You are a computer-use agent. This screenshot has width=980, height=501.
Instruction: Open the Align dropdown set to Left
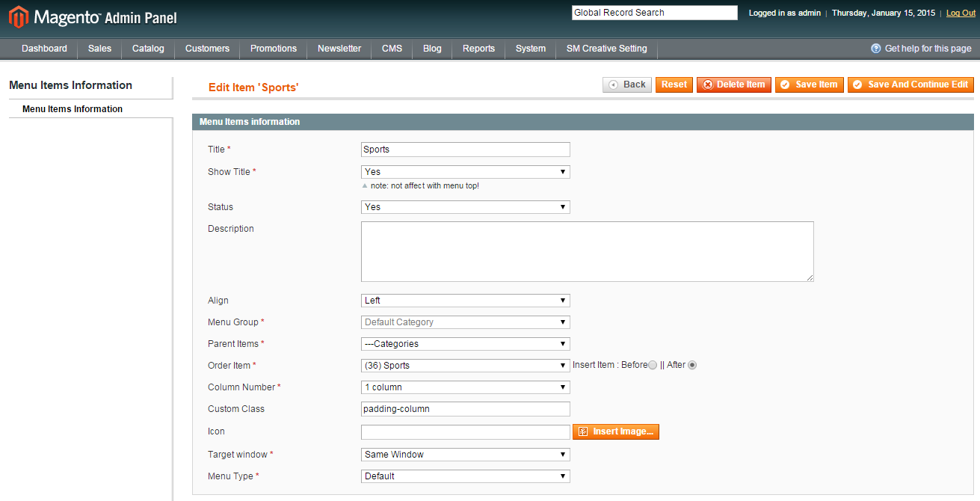click(466, 301)
